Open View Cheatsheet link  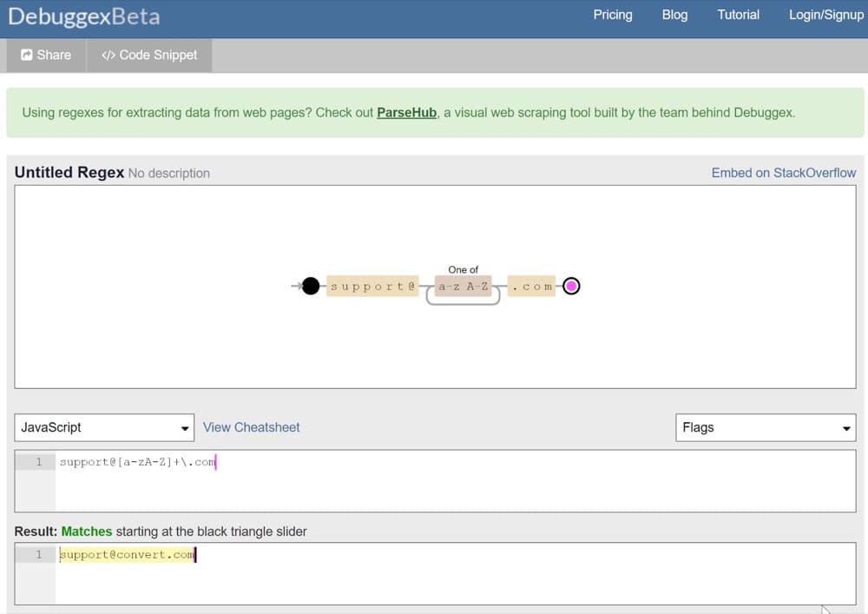[251, 427]
